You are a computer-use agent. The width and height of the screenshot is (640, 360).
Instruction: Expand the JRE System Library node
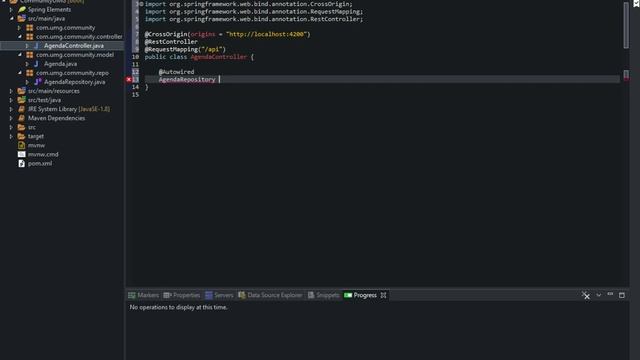coord(11,109)
